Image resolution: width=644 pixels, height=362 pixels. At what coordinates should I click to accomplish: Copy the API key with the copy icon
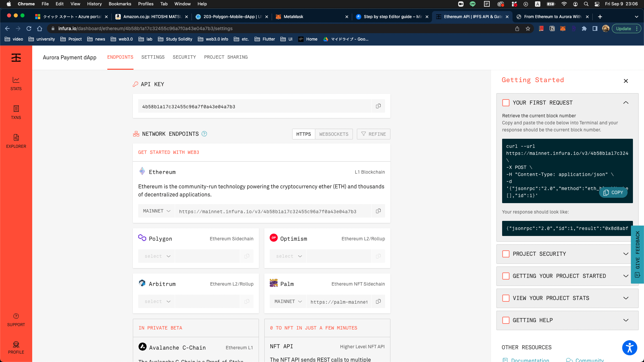tap(378, 106)
